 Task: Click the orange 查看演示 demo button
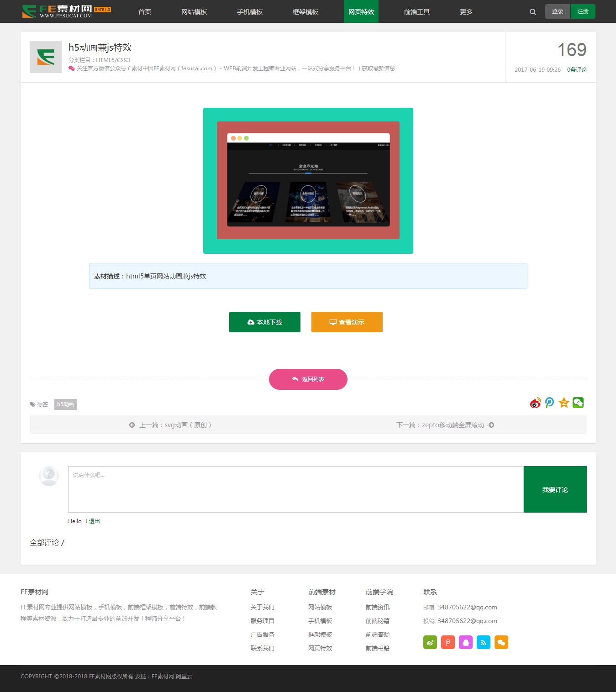(x=347, y=322)
